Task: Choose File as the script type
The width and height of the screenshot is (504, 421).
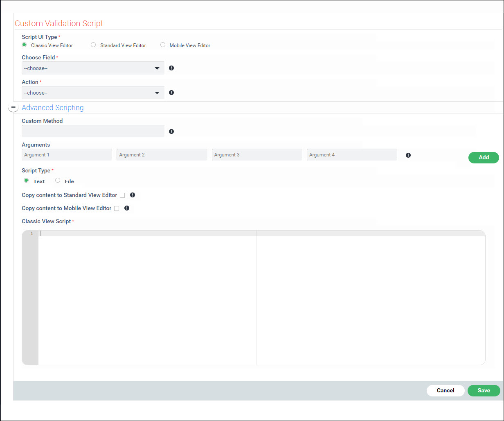Action: 58,181
